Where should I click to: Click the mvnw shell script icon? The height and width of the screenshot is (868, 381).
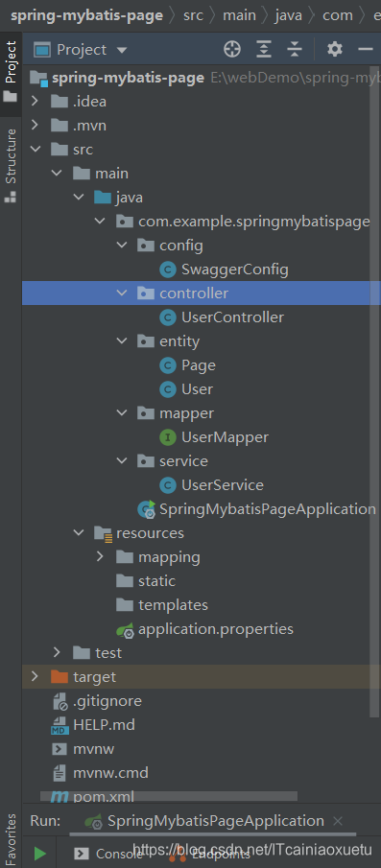click(60, 749)
